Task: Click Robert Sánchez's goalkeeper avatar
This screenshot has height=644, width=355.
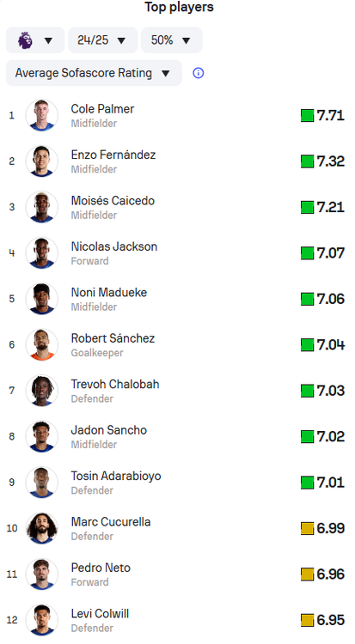Action: 41,344
